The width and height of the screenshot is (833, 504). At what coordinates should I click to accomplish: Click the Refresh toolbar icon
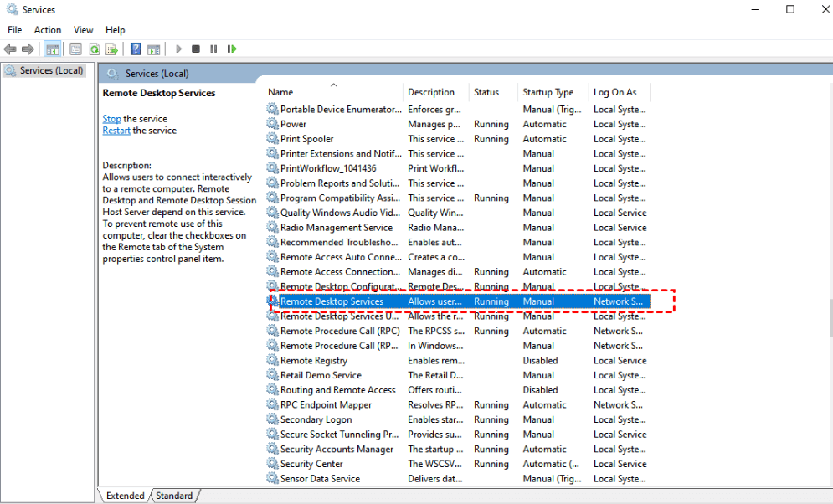tap(94, 49)
